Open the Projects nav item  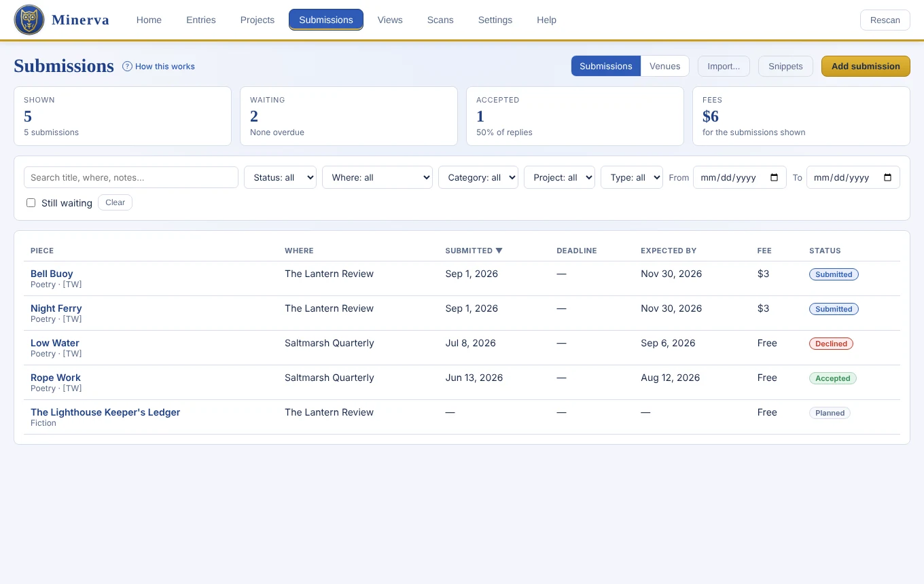coord(257,20)
